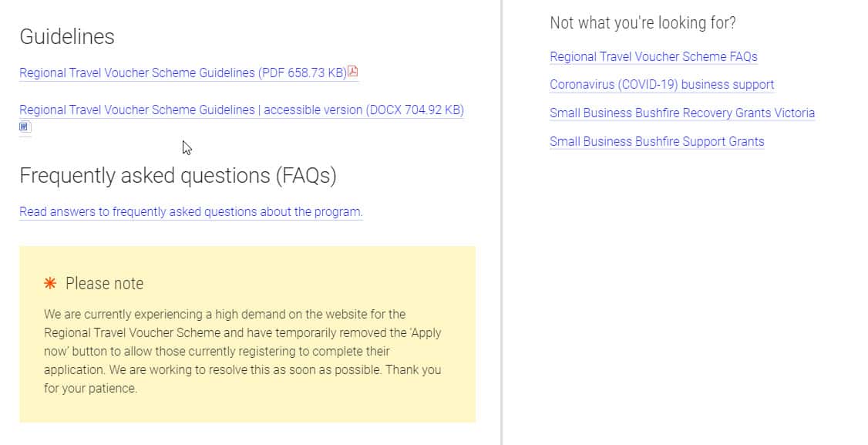The width and height of the screenshot is (868, 445).
Task: Open Small Business Bushfire Recovery Grants Victoria
Action: (681, 113)
